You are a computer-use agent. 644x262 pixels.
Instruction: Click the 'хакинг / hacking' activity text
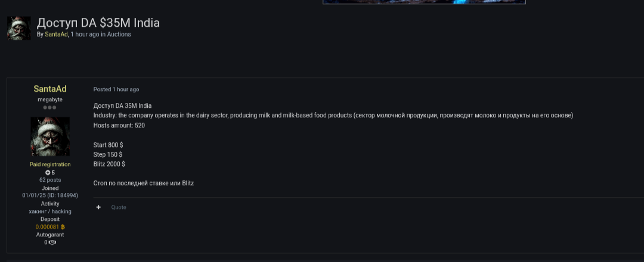pyautogui.click(x=50, y=211)
